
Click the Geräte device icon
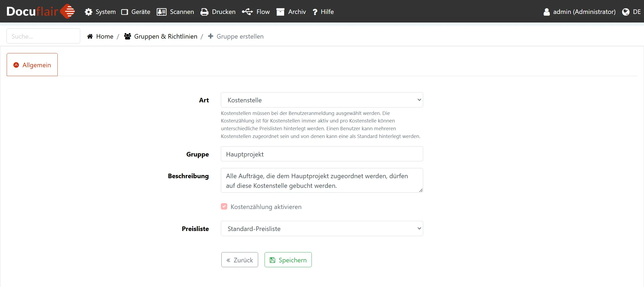point(125,12)
